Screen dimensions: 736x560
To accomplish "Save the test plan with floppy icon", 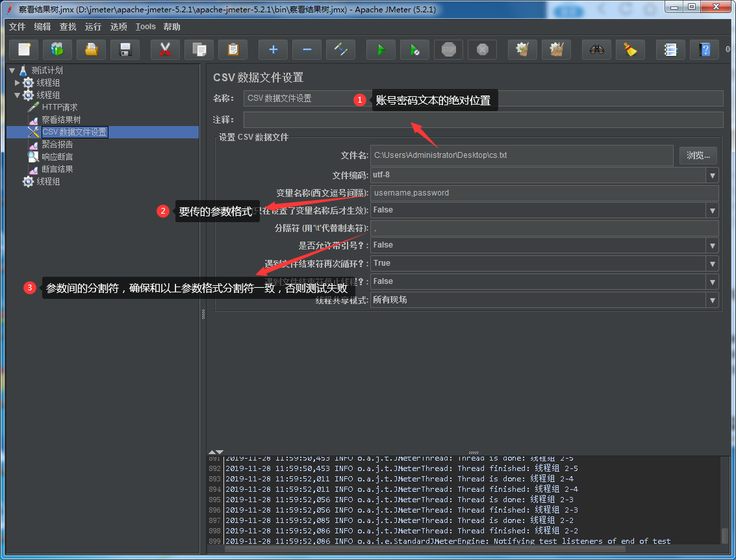I will pos(125,49).
